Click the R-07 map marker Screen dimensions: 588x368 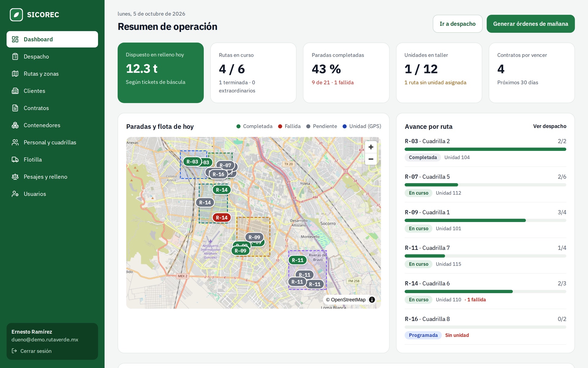coord(225,165)
